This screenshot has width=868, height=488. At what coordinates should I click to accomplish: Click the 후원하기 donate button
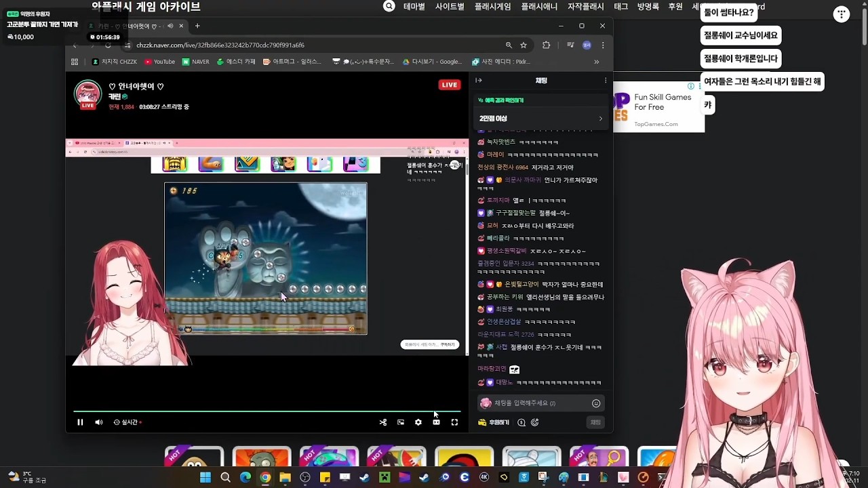pos(494,422)
